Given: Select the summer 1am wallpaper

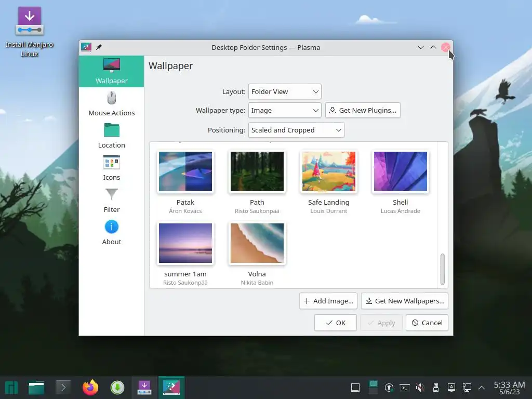Looking at the screenshot, I should click(x=185, y=243).
